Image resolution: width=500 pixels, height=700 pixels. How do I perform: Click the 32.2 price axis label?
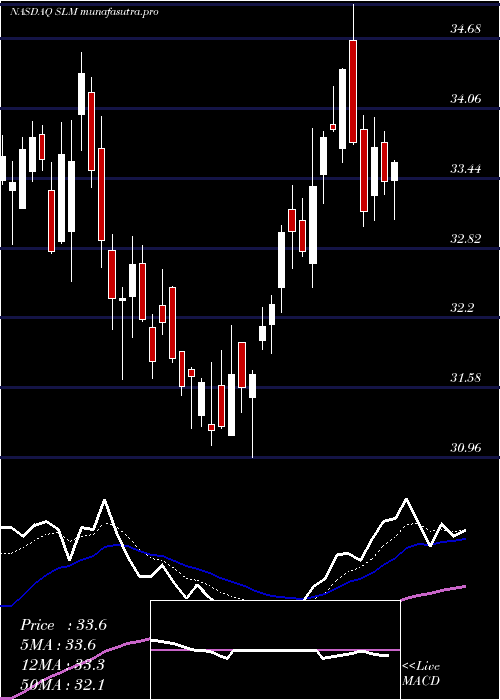(462, 308)
